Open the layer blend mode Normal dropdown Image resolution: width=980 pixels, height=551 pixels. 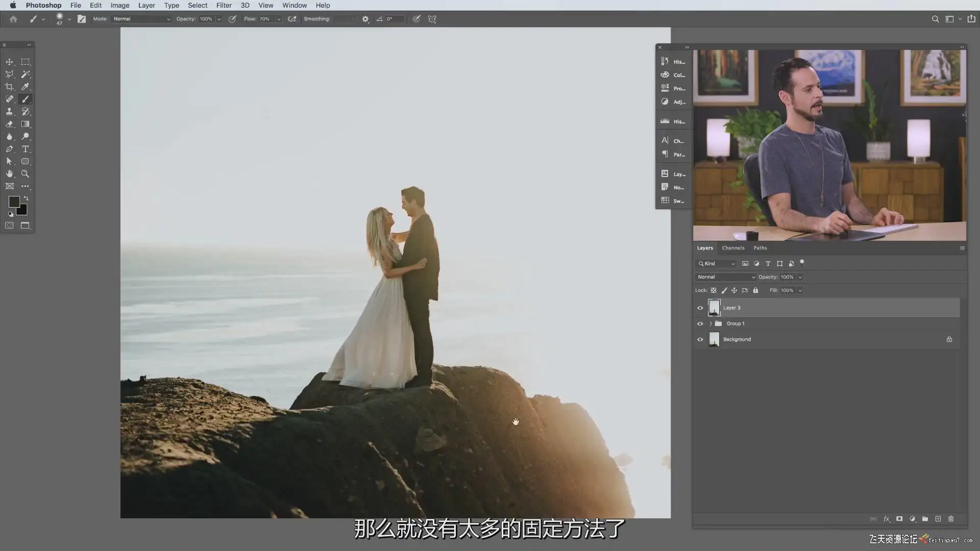725,277
